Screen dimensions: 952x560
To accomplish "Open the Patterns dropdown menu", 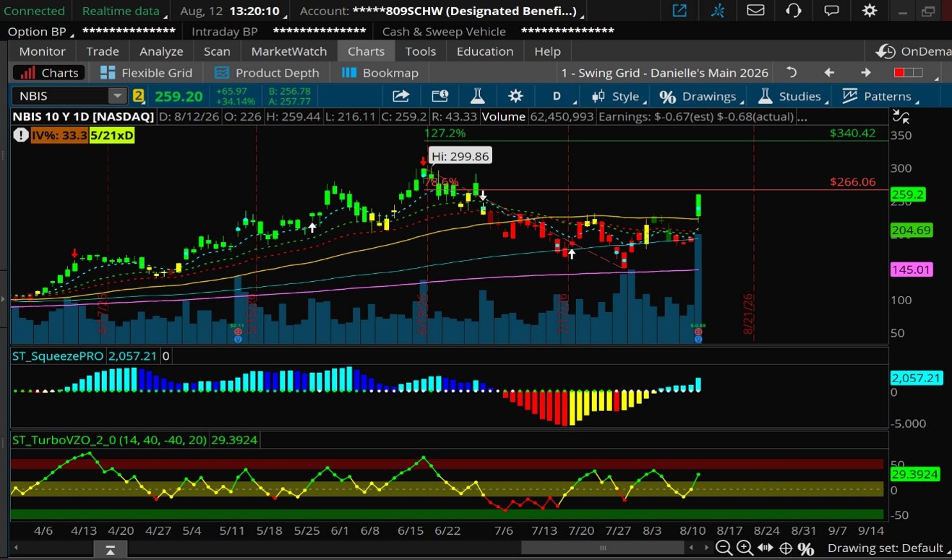I will point(879,96).
